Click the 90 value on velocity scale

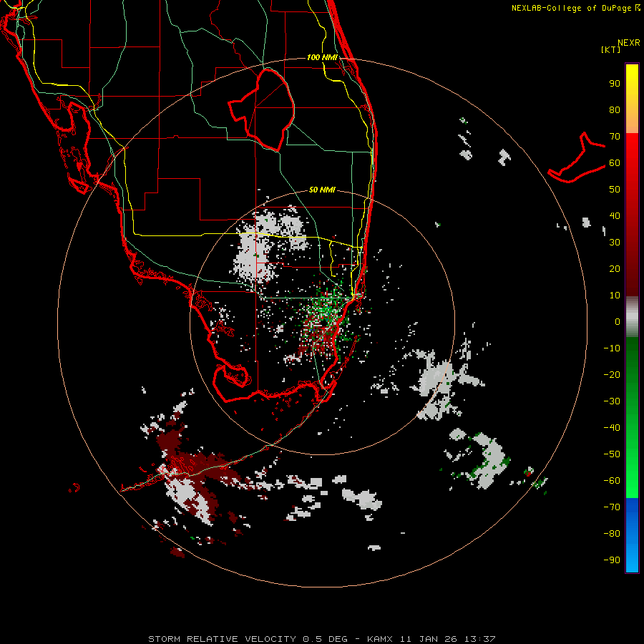(615, 84)
